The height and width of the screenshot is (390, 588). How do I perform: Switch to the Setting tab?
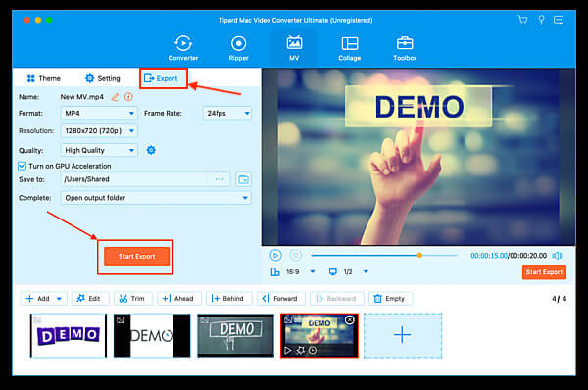click(103, 78)
